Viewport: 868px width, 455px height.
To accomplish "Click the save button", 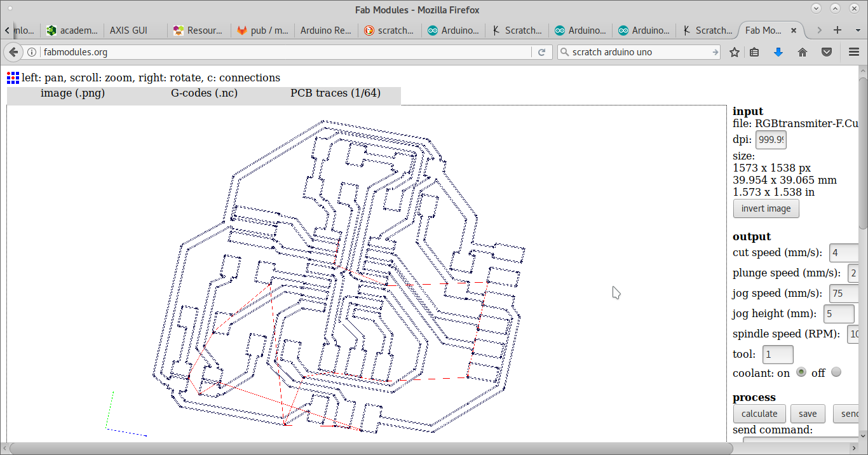I will coord(808,414).
